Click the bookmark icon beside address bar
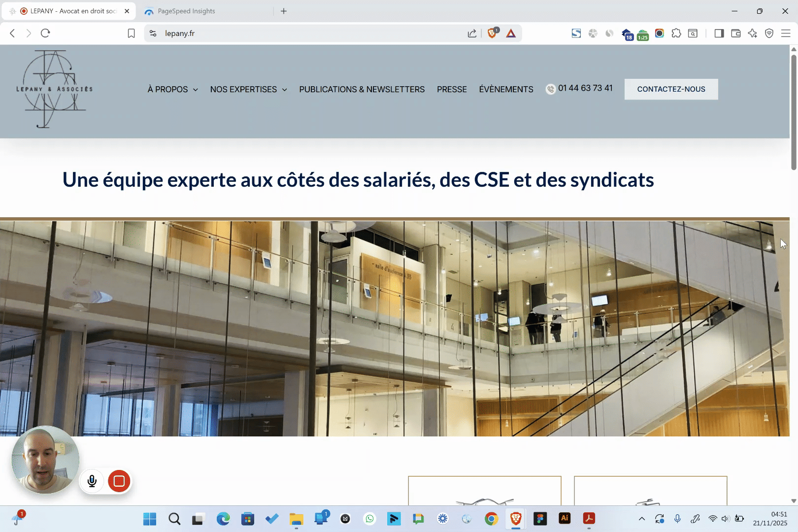 coord(131,33)
